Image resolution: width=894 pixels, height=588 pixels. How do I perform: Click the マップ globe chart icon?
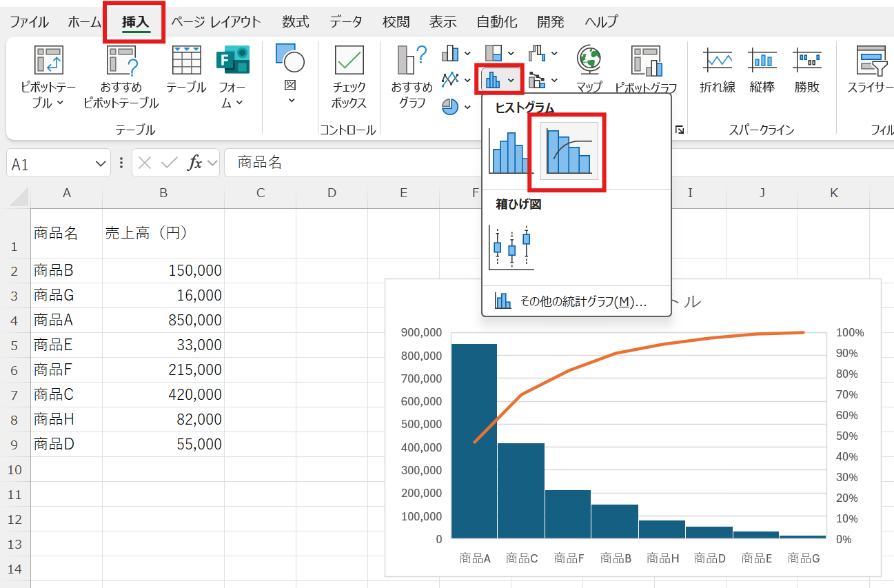click(589, 61)
